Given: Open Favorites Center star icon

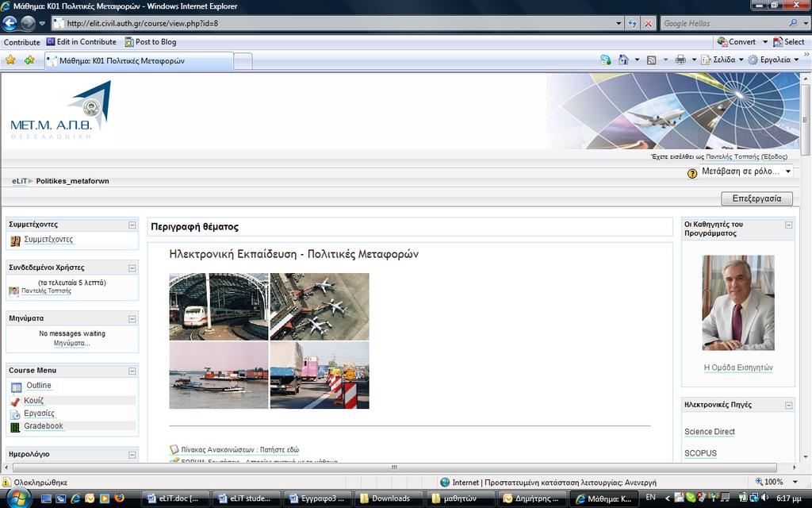Looking at the screenshot, I should tap(10, 60).
